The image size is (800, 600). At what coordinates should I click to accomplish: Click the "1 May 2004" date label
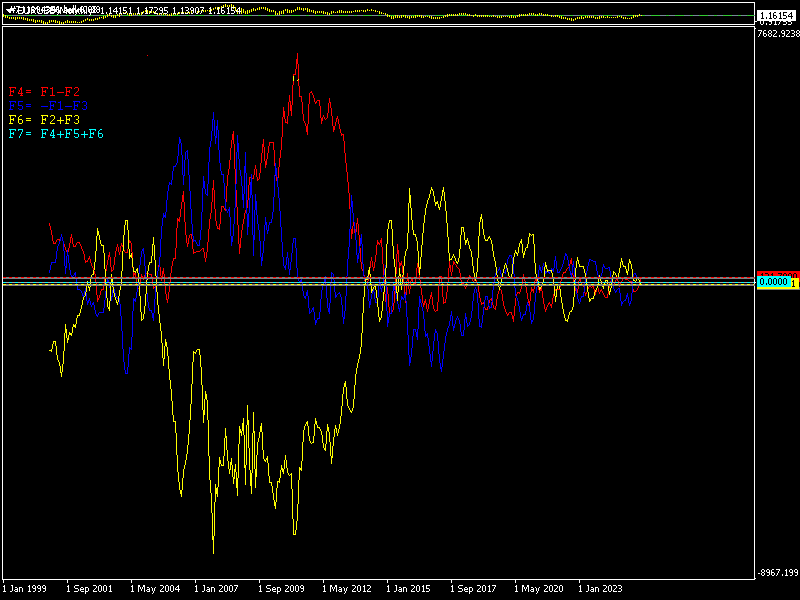[155, 589]
